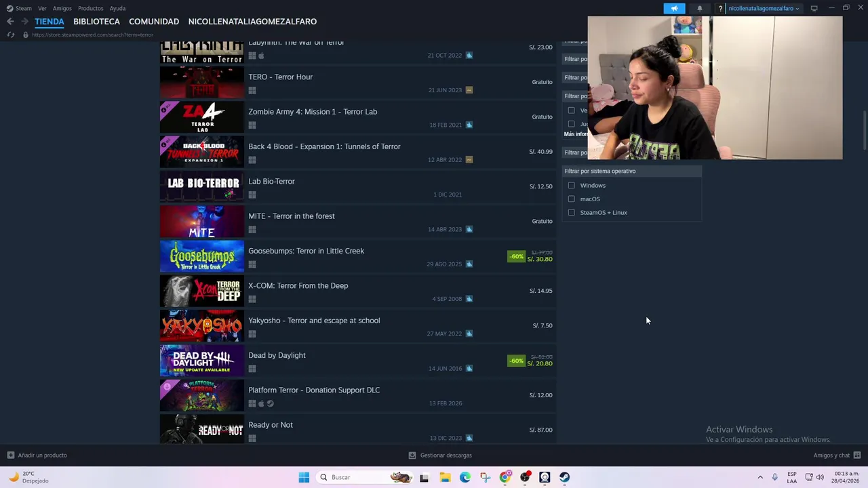
Task: Go to the COMUNIDAD tab
Action: click(154, 22)
